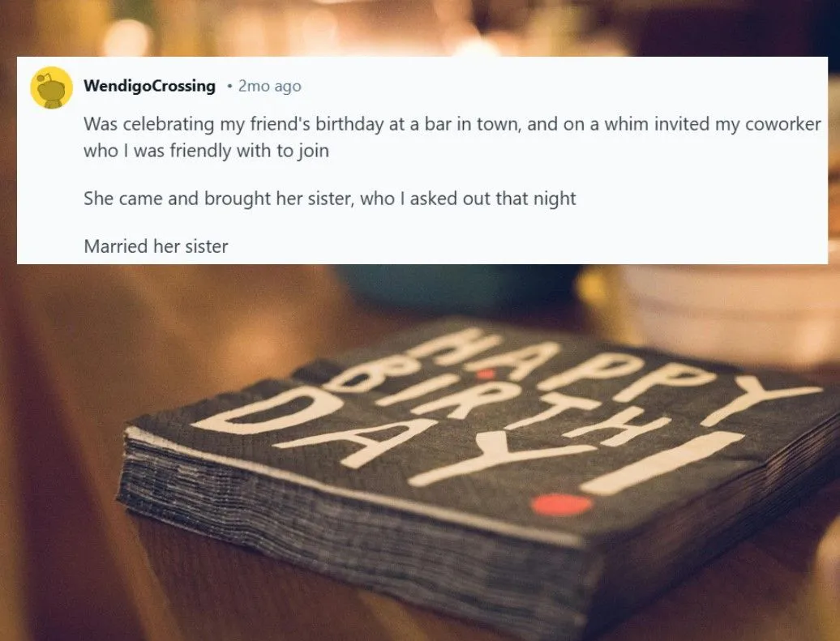The image size is (840, 641).
Task: Click the blurred light in the top-left background
Action: 126,36
